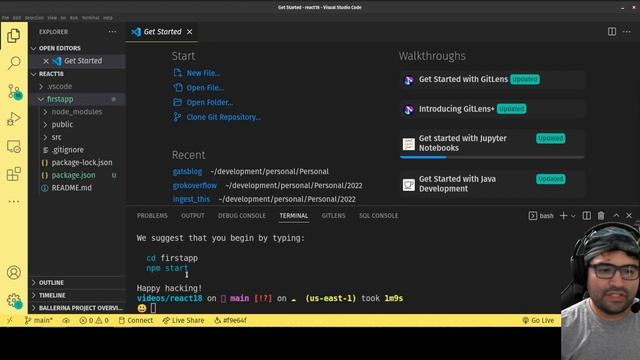Open the remote window indicator in status bar
640x360 pixels.
[10, 320]
